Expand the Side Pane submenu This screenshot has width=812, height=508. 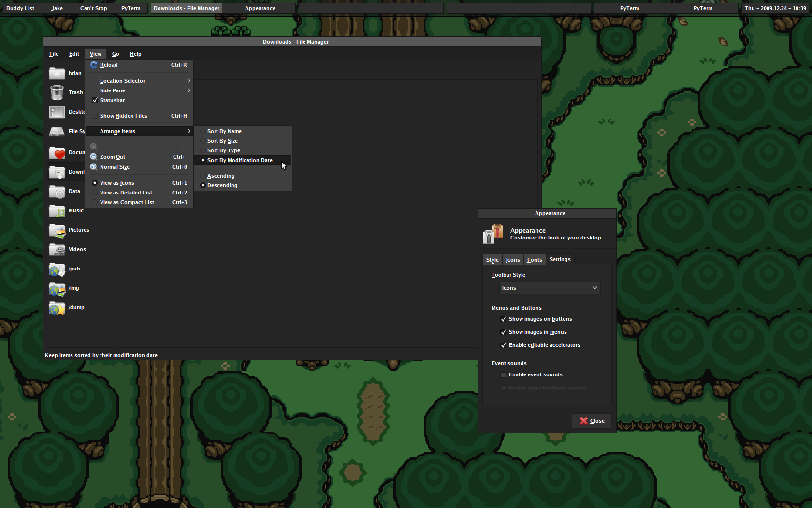coord(139,90)
